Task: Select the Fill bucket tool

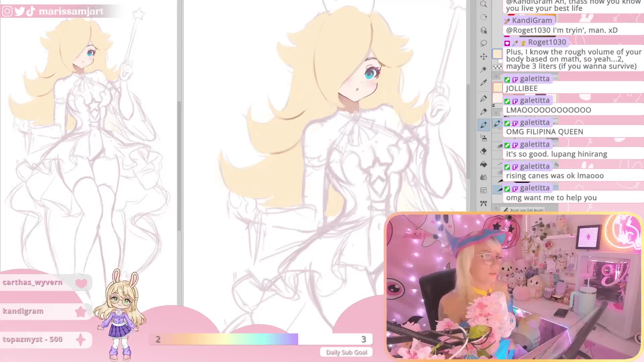Action: point(483,164)
